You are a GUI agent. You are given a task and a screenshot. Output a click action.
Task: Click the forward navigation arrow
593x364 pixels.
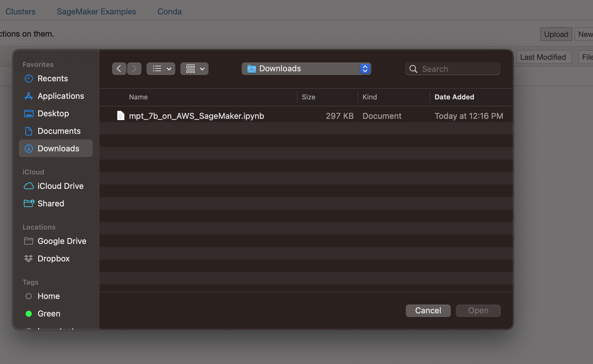pos(134,68)
